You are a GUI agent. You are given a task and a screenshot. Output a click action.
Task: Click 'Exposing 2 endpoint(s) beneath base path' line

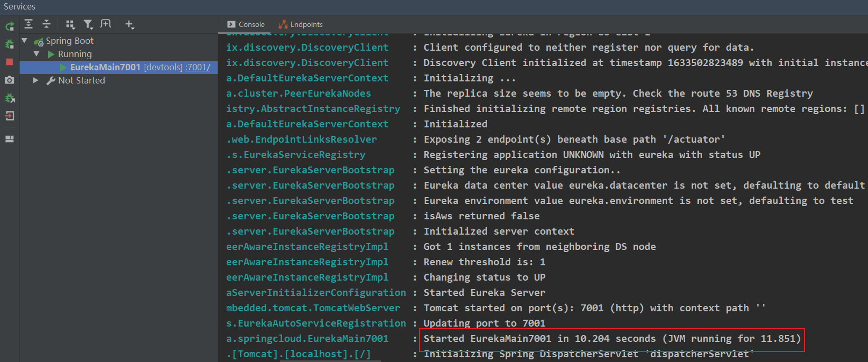click(x=574, y=140)
